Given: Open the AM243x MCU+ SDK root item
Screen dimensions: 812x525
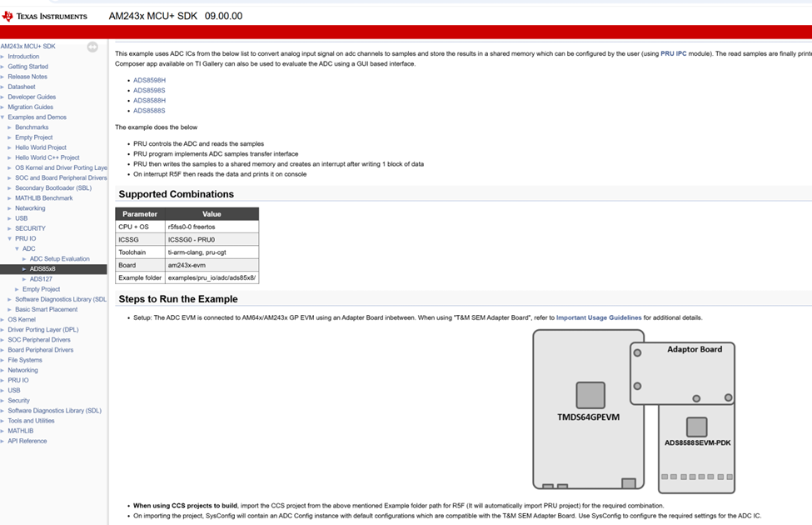Looking at the screenshot, I should coord(28,46).
